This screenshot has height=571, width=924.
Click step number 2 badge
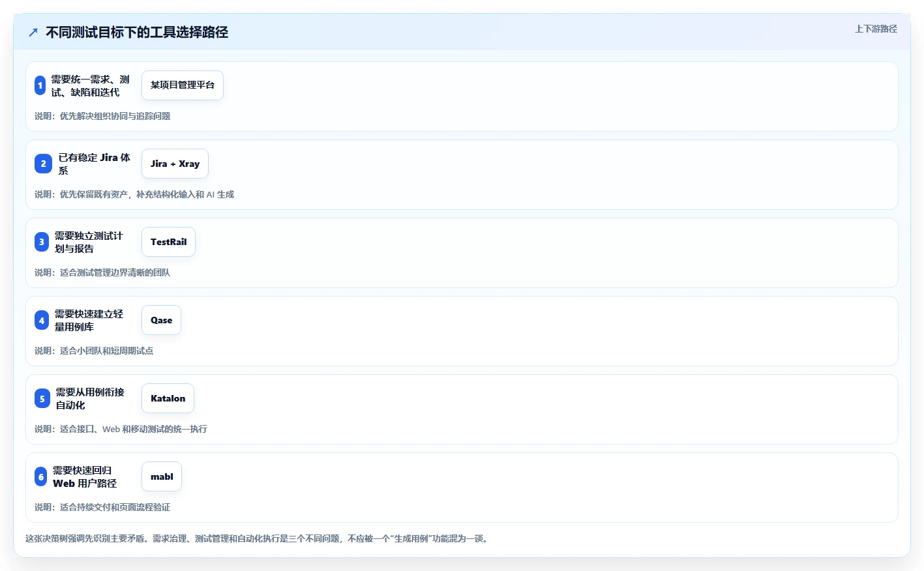(43, 164)
